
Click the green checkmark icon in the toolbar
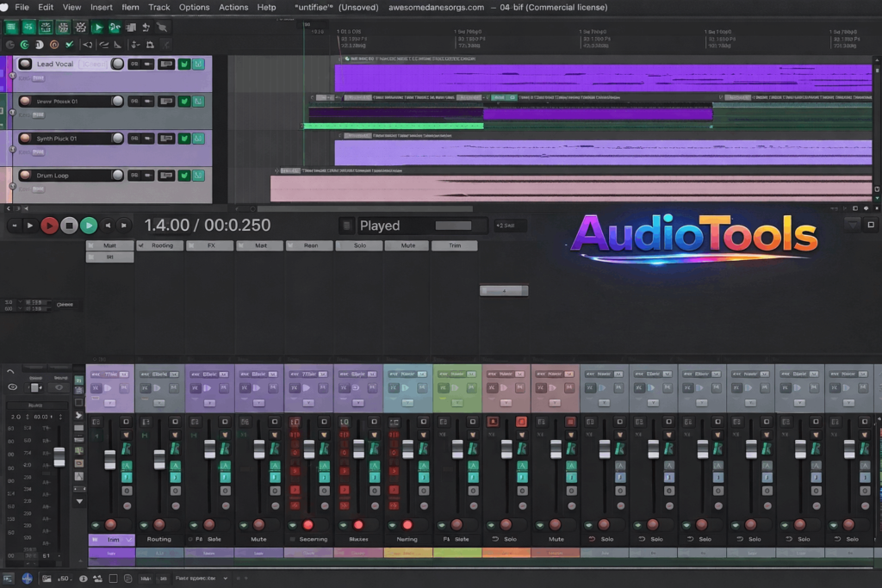pyautogui.click(x=69, y=44)
